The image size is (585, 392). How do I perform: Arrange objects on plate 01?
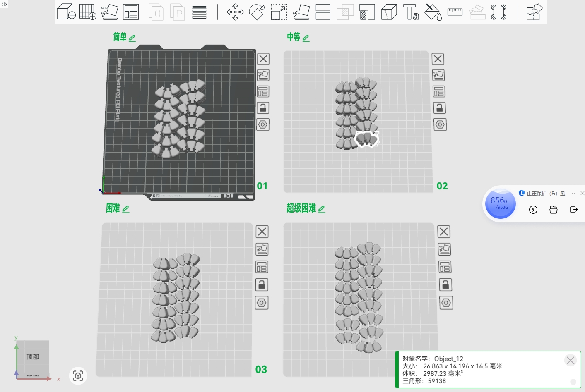click(263, 91)
